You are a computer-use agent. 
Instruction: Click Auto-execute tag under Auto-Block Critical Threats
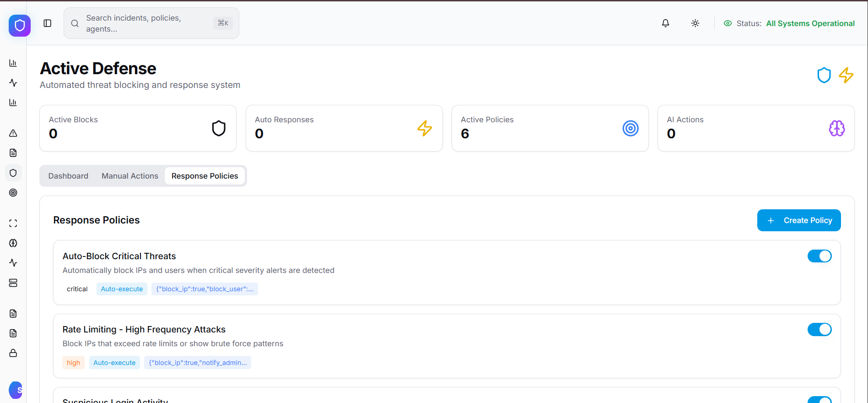tap(122, 289)
